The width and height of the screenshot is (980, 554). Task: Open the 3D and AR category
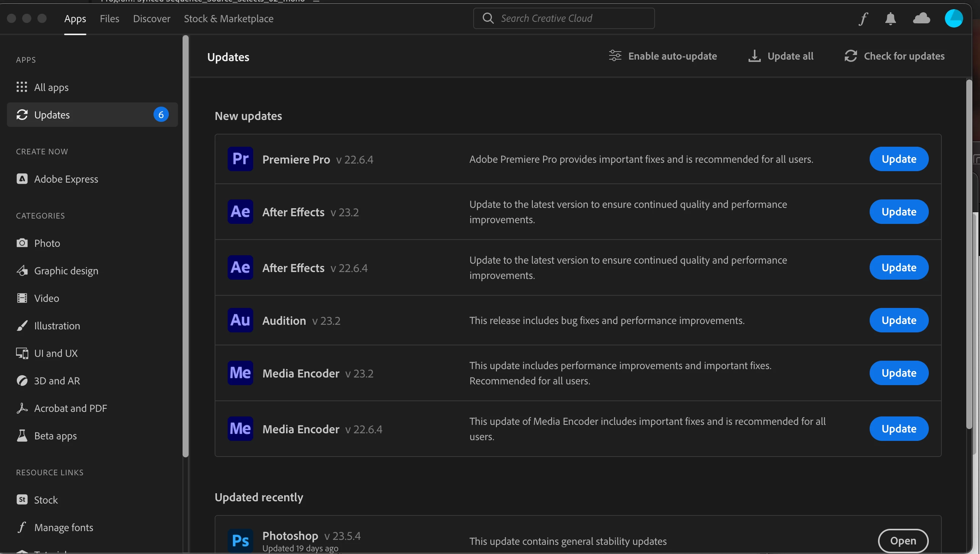(57, 381)
